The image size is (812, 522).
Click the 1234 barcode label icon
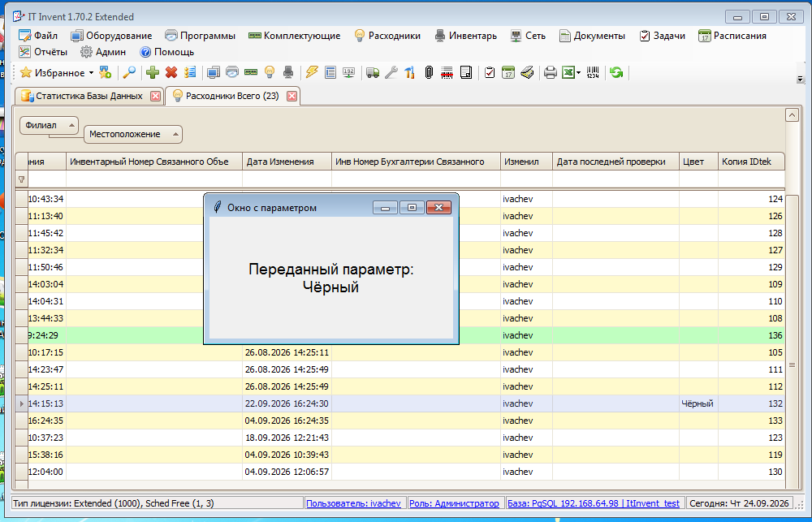[x=593, y=72]
